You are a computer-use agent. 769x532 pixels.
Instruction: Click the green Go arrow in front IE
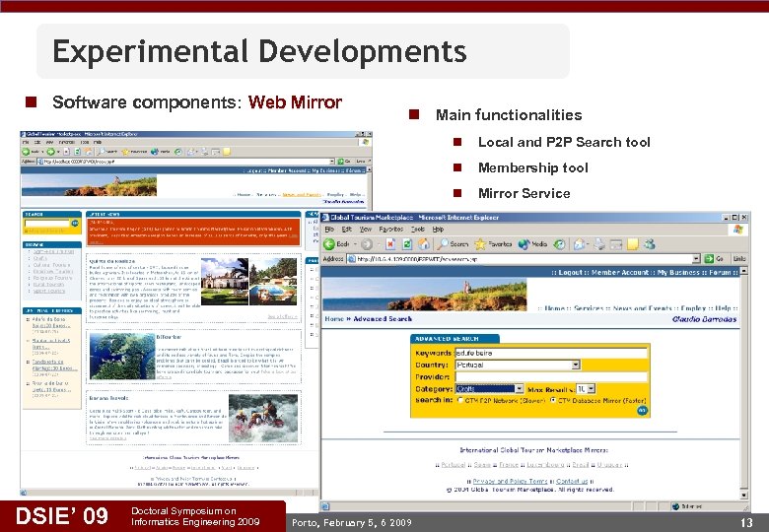coord(709,259)
